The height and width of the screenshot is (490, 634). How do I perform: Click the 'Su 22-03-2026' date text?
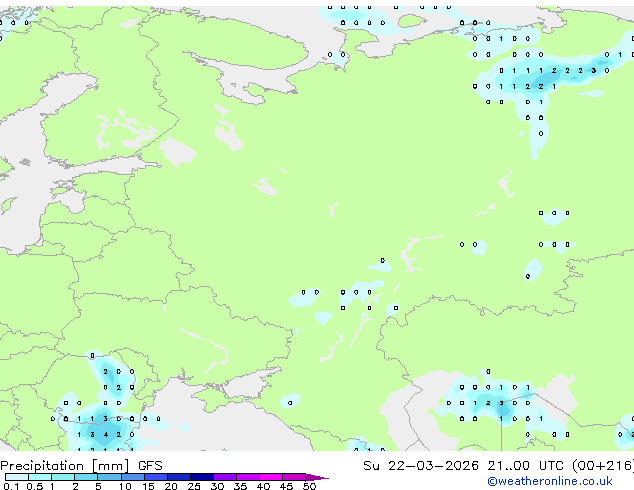(421, 466)
